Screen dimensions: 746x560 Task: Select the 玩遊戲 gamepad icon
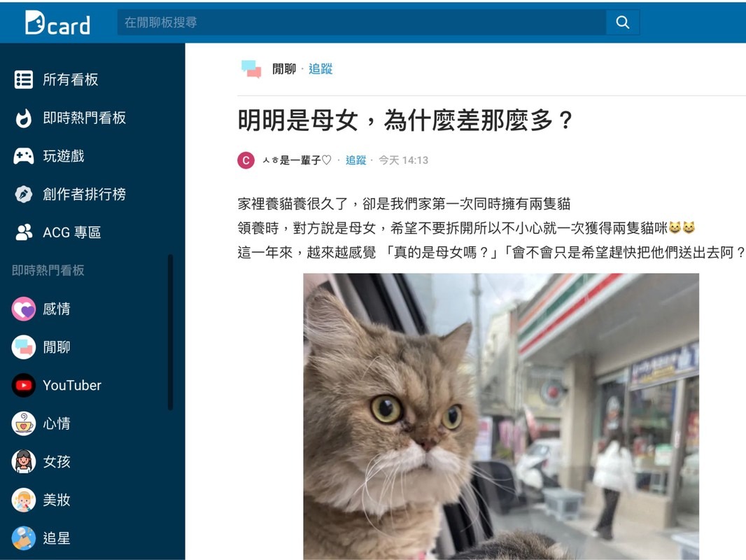tap(24, 156)
